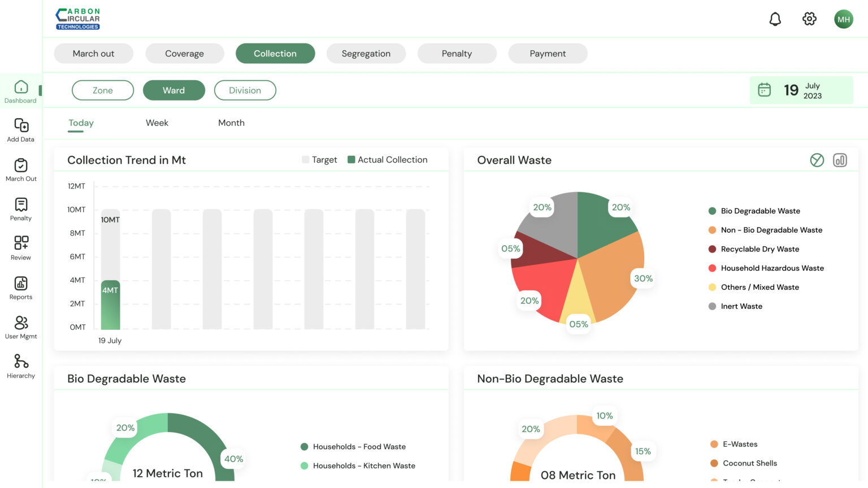Viewport: 868px width, 488px height.
Task: Open the 19 July 2023 date picker
Action: coord(801,90)
